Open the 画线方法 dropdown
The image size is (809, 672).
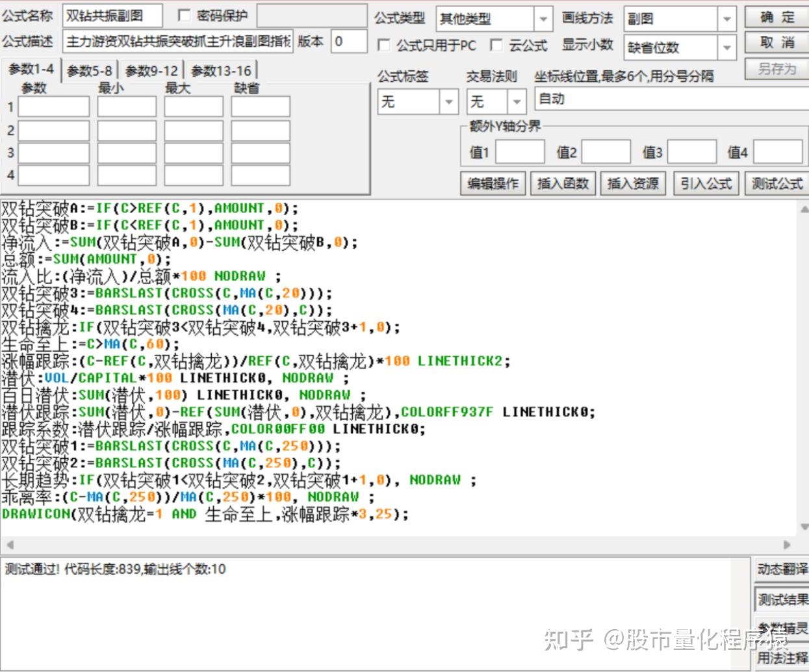pyautogui.click(x=727, y=19)
